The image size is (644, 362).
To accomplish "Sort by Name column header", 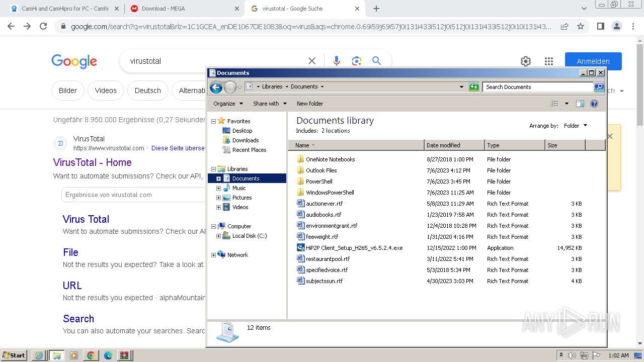I will coord(356,145).
